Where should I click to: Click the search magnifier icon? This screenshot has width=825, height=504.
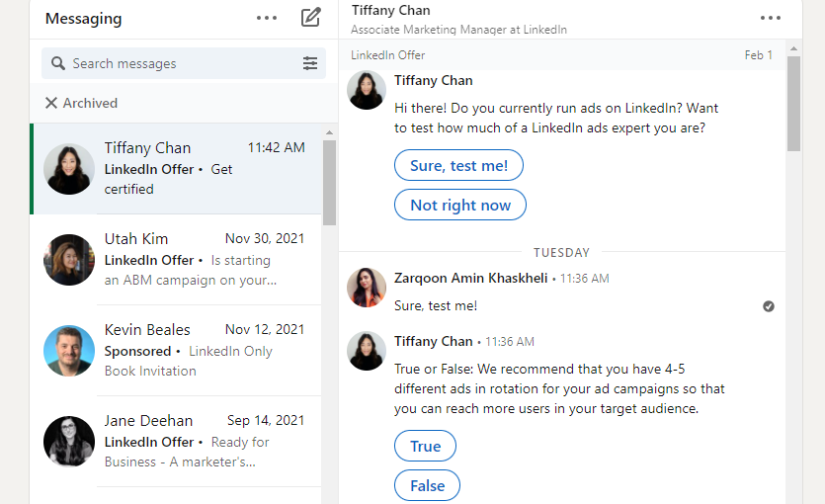click(58, 63)
